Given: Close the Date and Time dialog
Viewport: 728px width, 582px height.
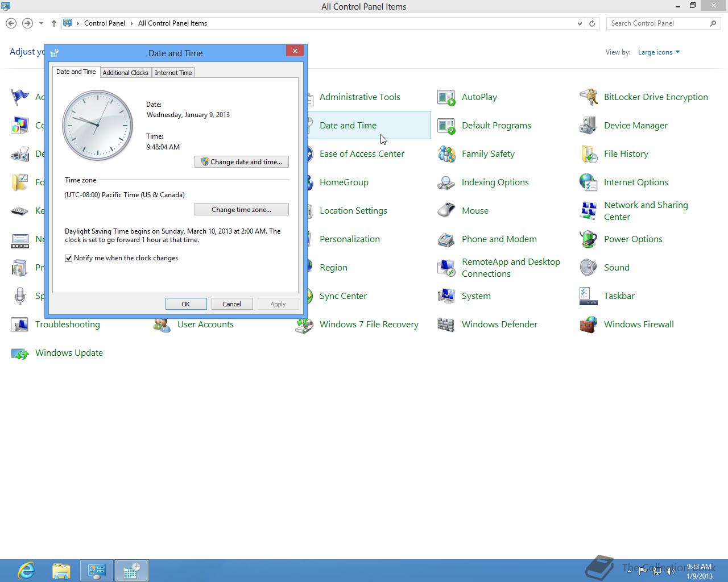Looking at the screenshot, I should click(295, 51).
